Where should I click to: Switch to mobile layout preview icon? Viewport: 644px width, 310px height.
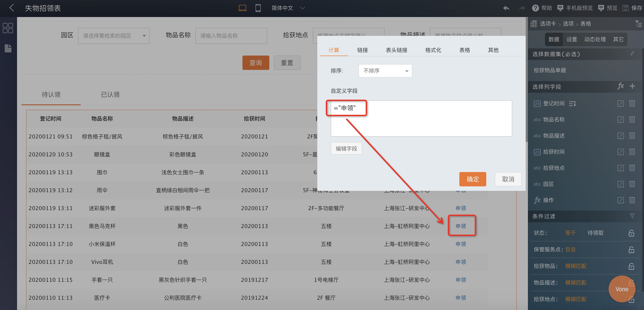coord(258,8)
